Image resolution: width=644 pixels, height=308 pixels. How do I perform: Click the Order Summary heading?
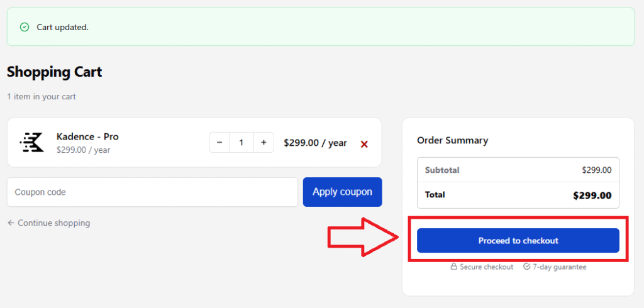[452, 140]
